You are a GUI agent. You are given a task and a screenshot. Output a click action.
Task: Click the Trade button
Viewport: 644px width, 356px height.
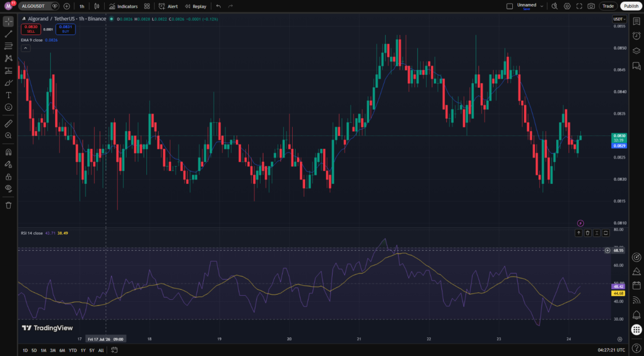click(x=608, y=6)
